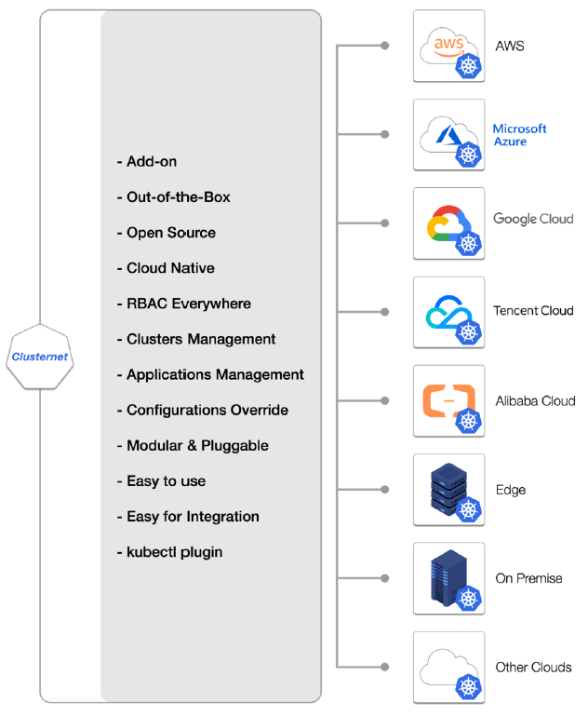Screen dimensions: 588x716
Task: Click the Google Cloud label
Action: pyautogui.click(x=533, y=219)
